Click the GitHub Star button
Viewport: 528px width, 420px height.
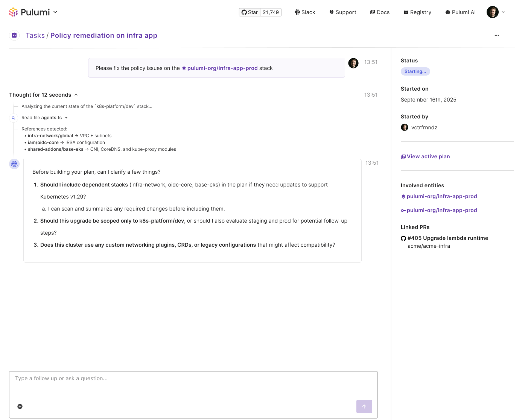coord(250,12)
